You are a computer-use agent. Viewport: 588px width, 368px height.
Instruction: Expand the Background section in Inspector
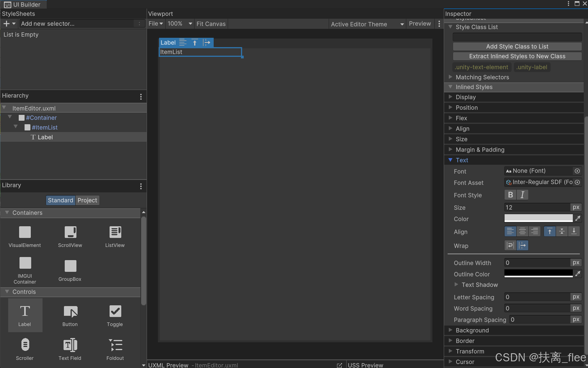472,330
